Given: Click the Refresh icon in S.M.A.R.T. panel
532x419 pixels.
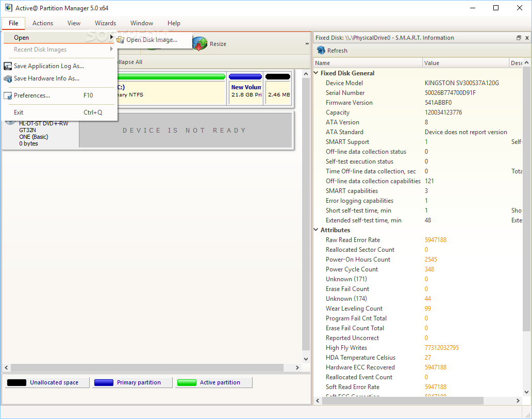Looking at the screenshot, I should pos(321,50).
